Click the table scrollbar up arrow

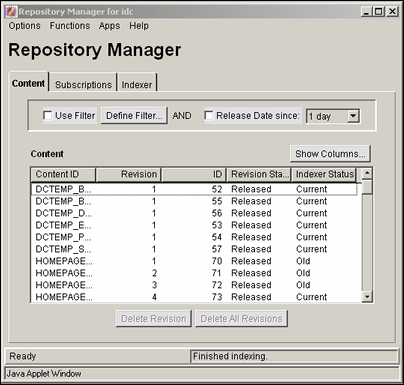point(367,173)
